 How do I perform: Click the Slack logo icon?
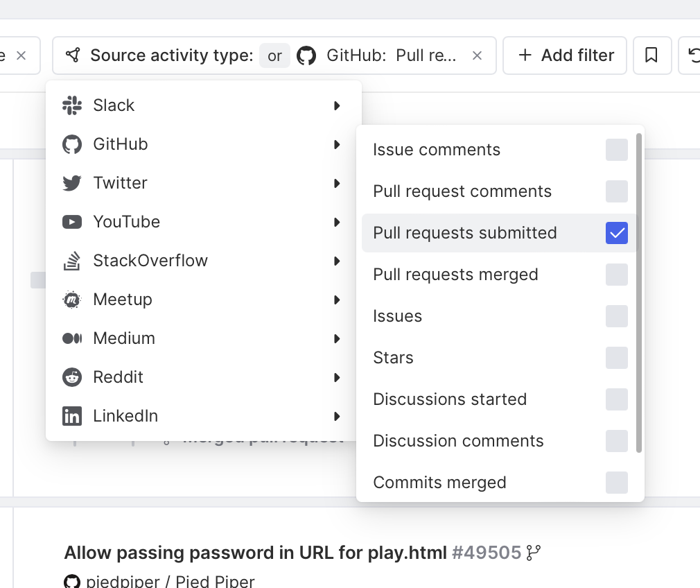pyautogui.click(x=72, y=105)
